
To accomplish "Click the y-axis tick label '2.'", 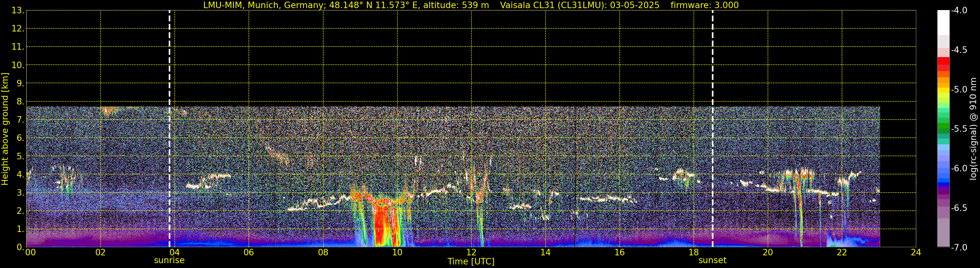I will [20, 211].
